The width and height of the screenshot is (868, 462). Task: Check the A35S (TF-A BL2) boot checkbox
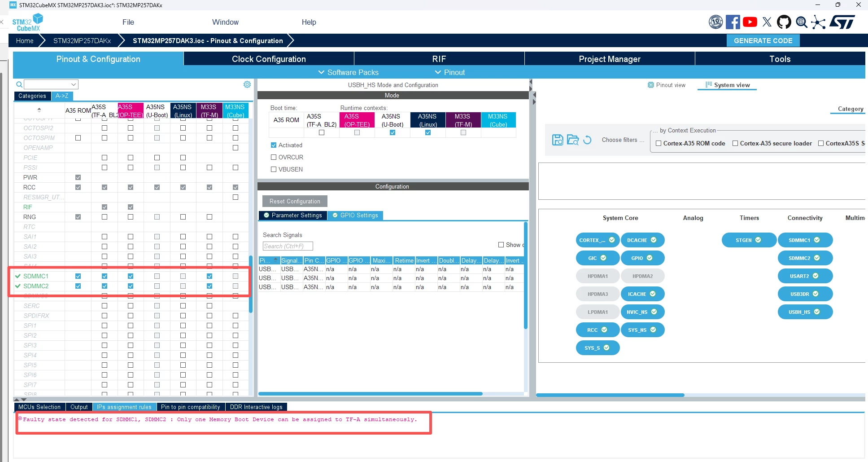pyautogui.click(x=322, y=132)
